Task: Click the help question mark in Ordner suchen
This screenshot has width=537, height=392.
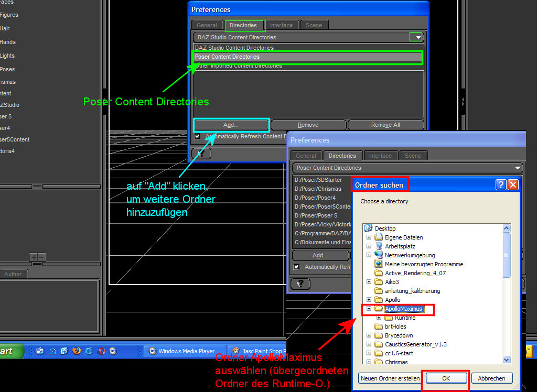Action: 501,185
